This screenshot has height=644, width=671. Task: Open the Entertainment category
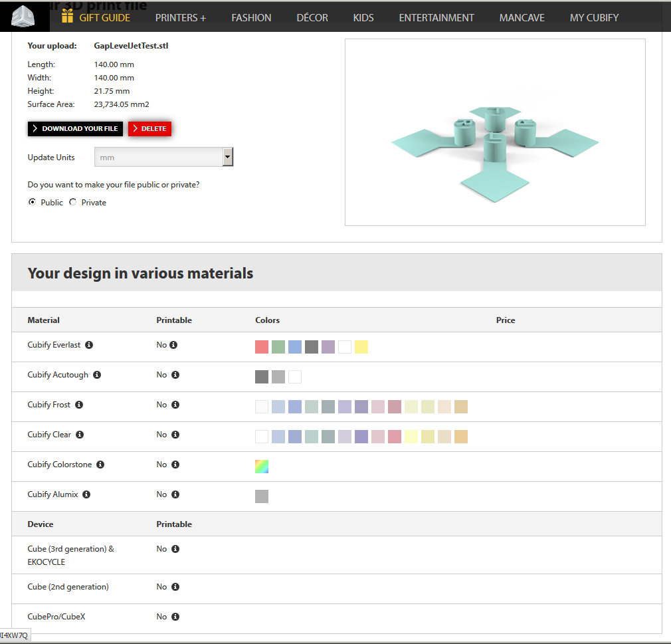pyautogui.click(x=436, y=18)
